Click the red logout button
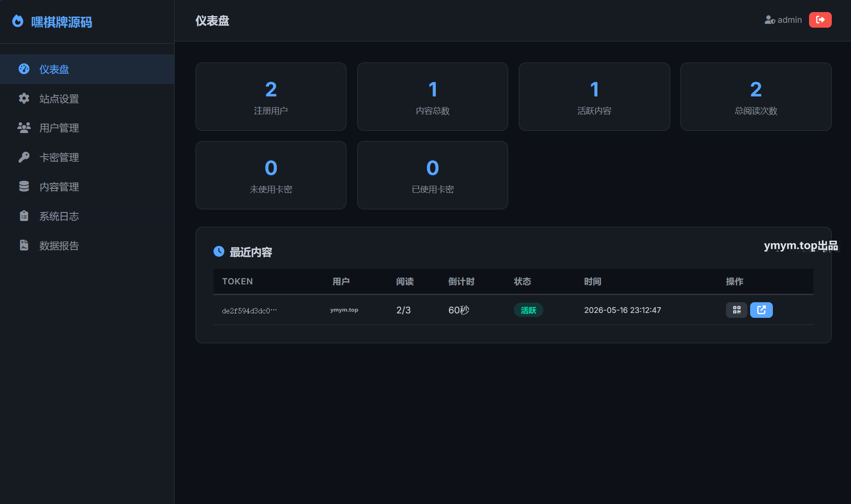 [820, 20]
